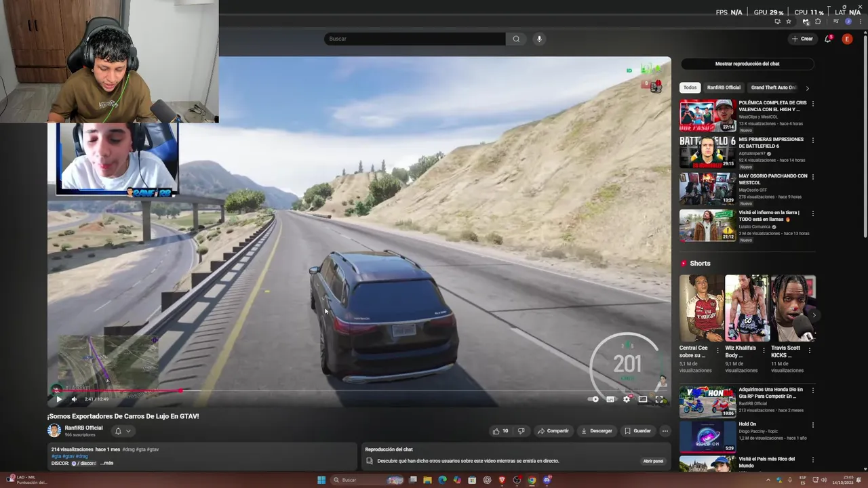Screen dimensions: 868x488
Task: Open options for Visité el infierno video
Action: pyautogui.click(x=812, y=213)
